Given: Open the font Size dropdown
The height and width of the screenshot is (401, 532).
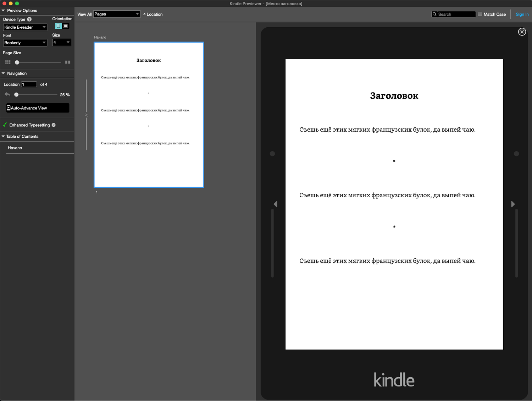Looking at the screenshot, I should point(62,43).
